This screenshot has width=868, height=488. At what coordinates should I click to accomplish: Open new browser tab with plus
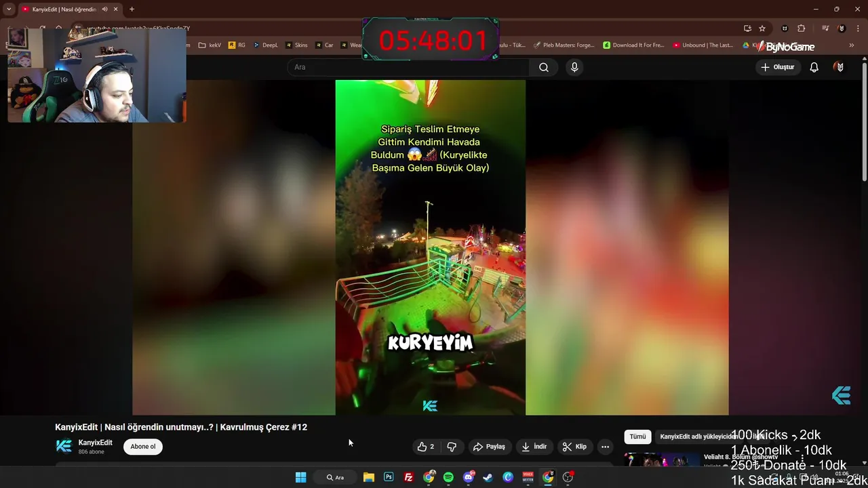click(x=132, y=9)
